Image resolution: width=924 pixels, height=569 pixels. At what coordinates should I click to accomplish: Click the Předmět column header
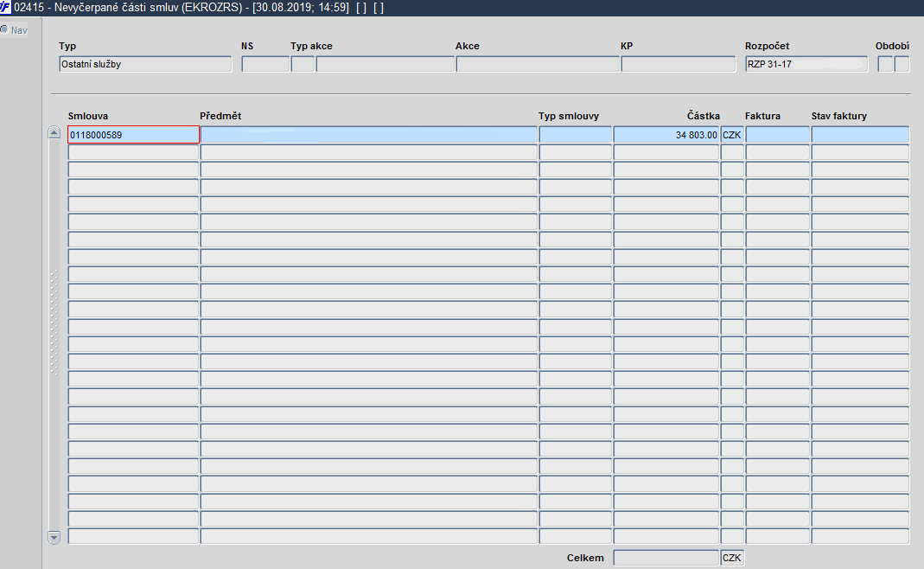[220, 116]
